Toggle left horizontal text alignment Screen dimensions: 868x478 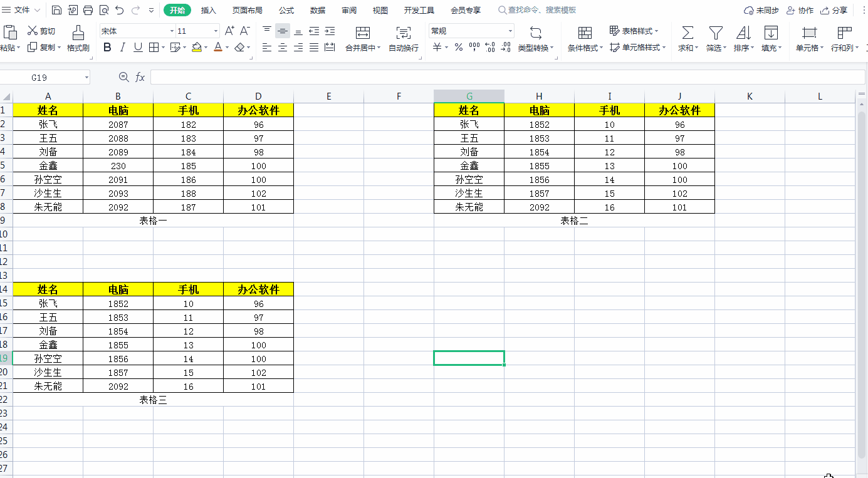click(267, 47)
